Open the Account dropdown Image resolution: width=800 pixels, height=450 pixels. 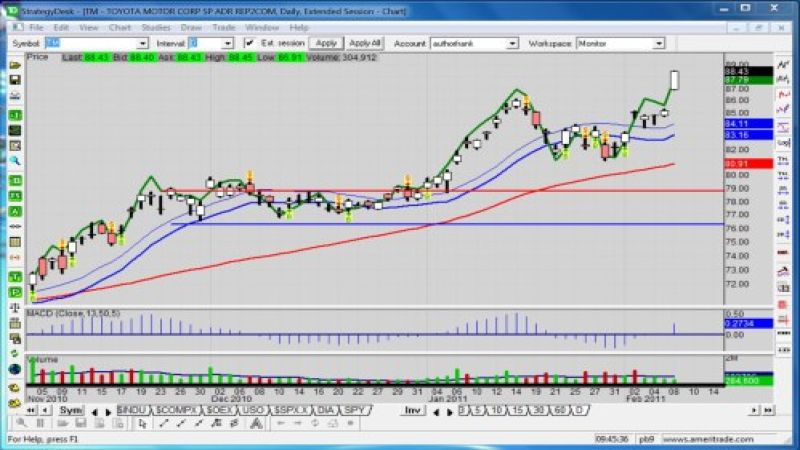click(x=512, y=44)
